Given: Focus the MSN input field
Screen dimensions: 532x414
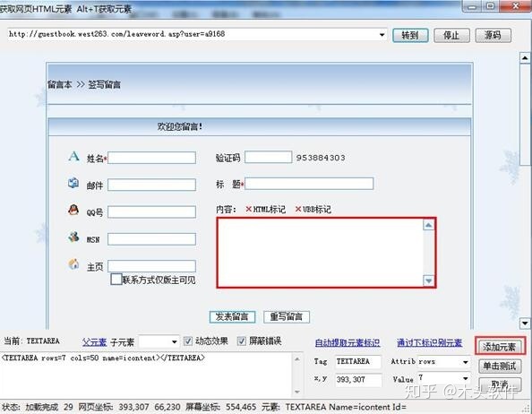Looking at the screenshot, I should click(x=151, y=239).
